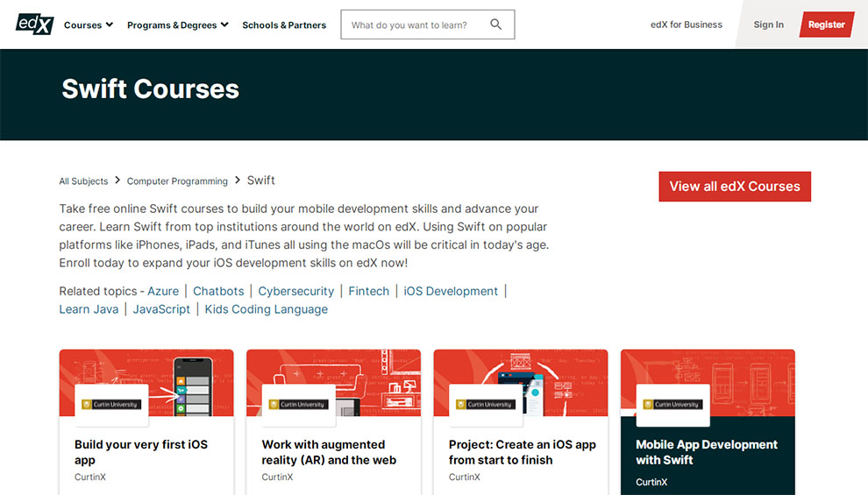868x495 pixels.
Task: Focus the 'What do you want to learn?' search box
Action: click(x=427, y=25)
